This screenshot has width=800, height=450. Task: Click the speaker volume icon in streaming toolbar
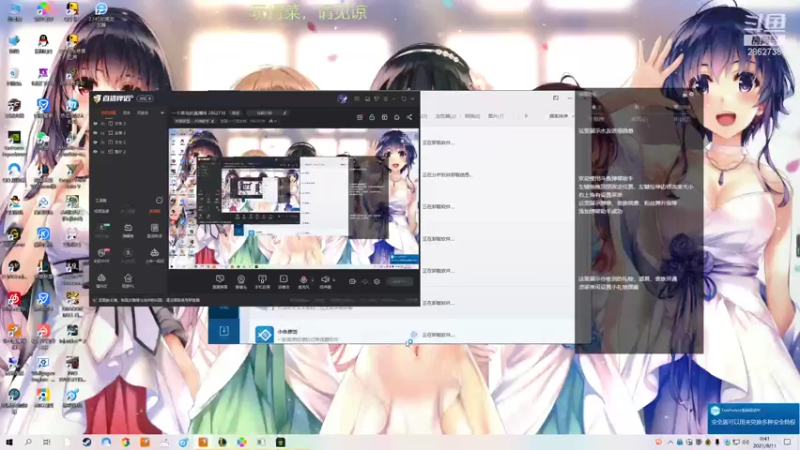(x=324, y=279)
